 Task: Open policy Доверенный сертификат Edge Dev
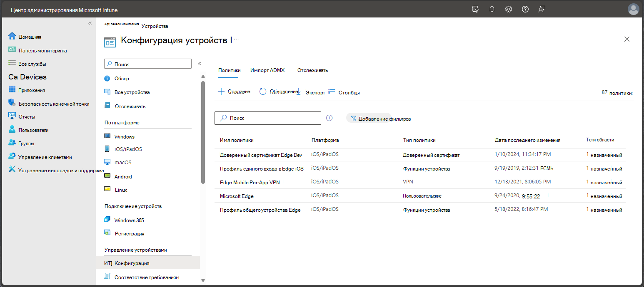[x=261, y=155]
